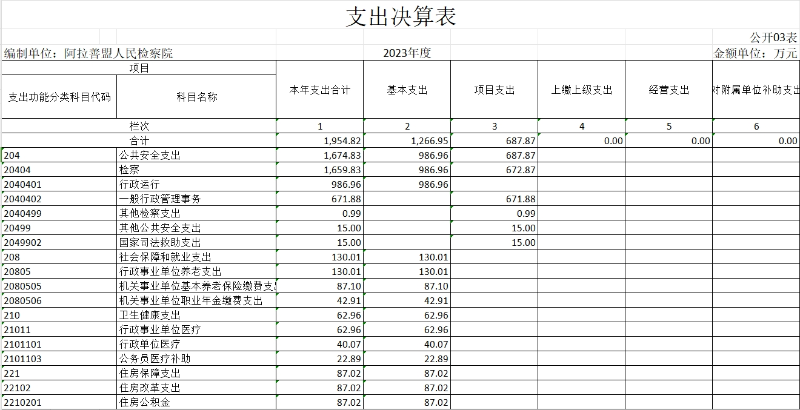Select total value 1,954.82
800x410 pixels.
click(320, 141)
